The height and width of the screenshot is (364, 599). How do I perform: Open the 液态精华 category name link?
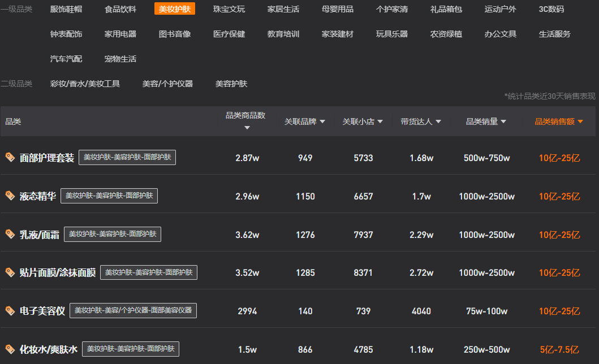[x=38, y=196]
